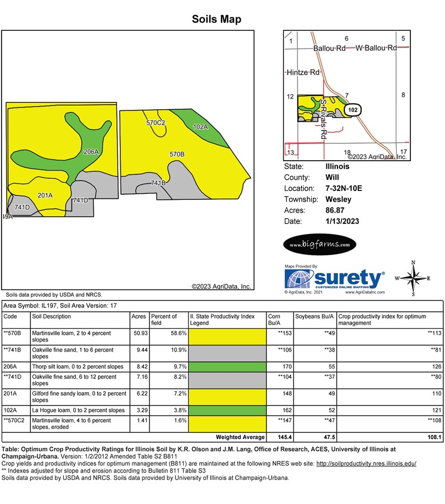
Task: Click the Acres value '86.87'
Action: point(335,210)
